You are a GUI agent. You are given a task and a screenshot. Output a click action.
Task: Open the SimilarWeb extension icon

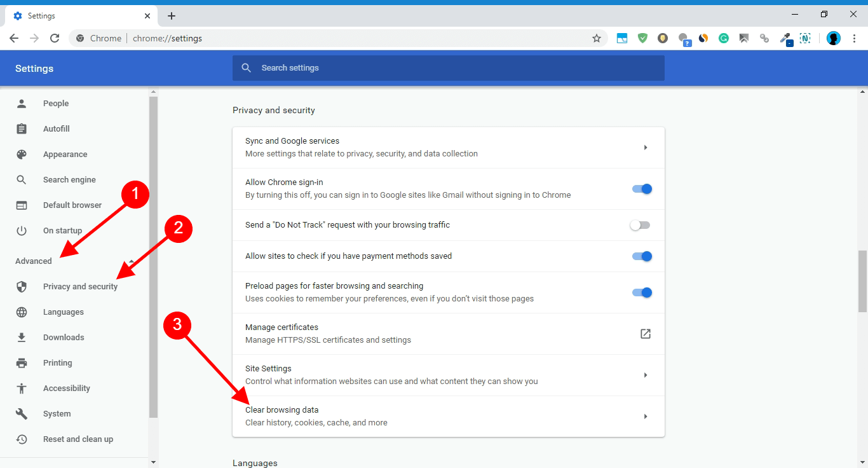(x=703, y=38)
